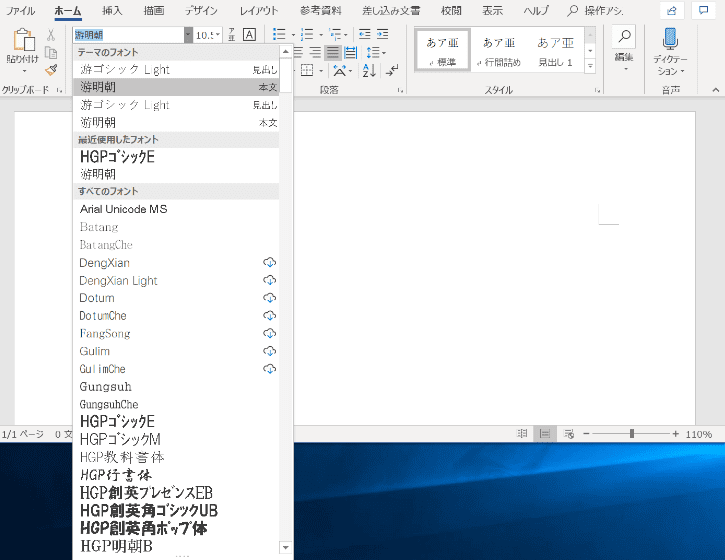Open the 段落 dialog launcher

click(x=400, y=91)
